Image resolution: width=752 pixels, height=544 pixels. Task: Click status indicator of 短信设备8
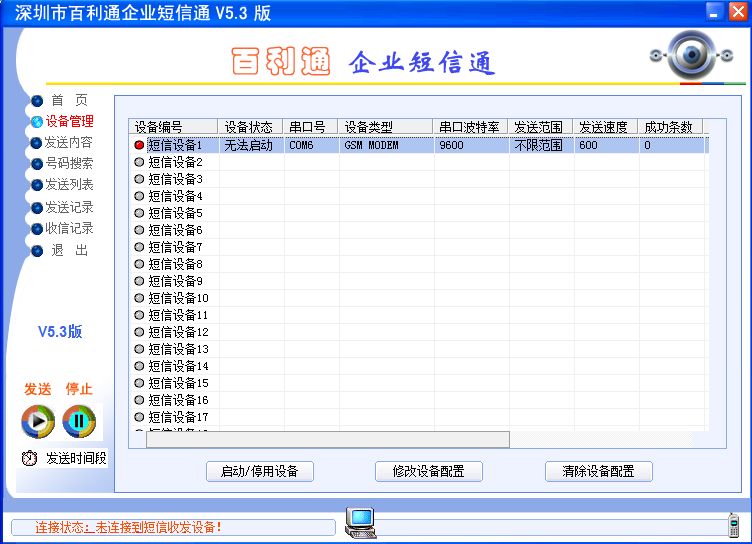tap(139, 264)
